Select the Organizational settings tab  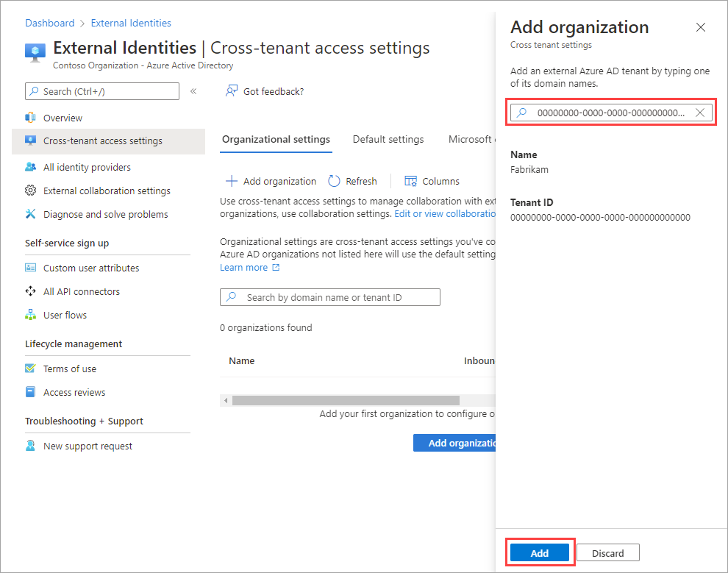pos(276,139)
